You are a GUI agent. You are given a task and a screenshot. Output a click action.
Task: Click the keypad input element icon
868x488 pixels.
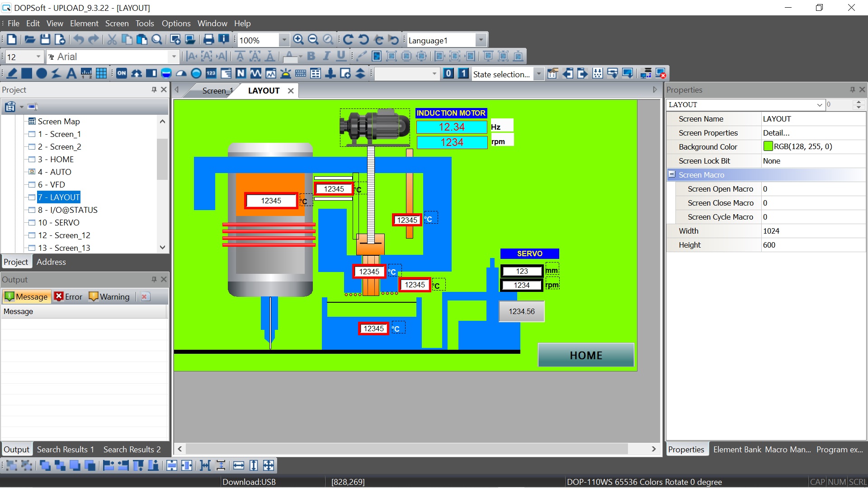tap(301, 74)
